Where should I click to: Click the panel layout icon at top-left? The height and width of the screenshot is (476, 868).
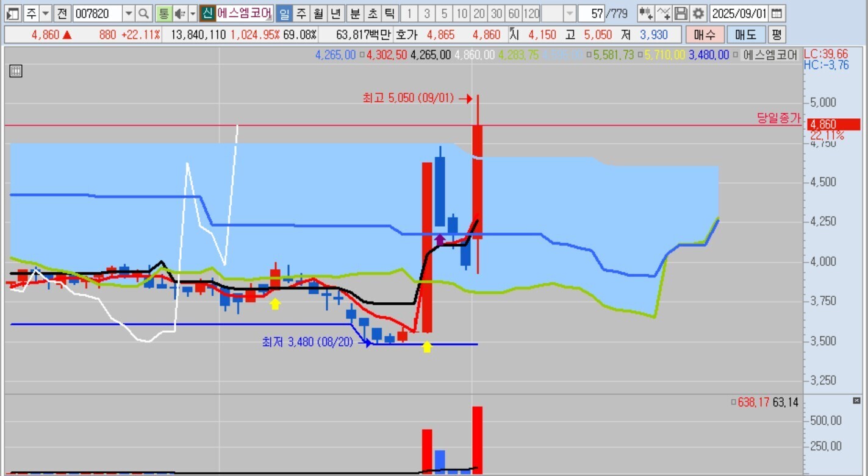click(13, 13)
